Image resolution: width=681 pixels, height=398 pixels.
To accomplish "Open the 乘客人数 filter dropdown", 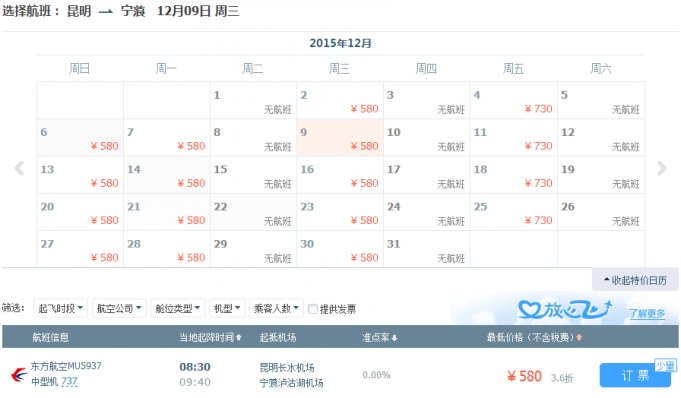I will [276, 308].
